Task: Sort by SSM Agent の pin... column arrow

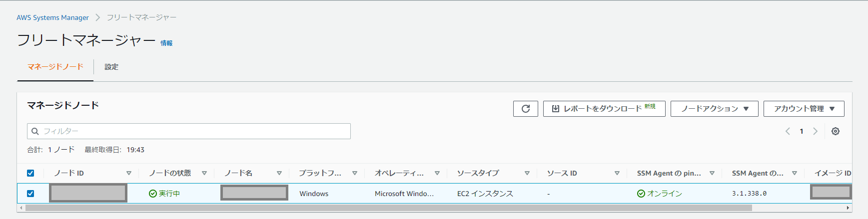Action: [712, 173]
